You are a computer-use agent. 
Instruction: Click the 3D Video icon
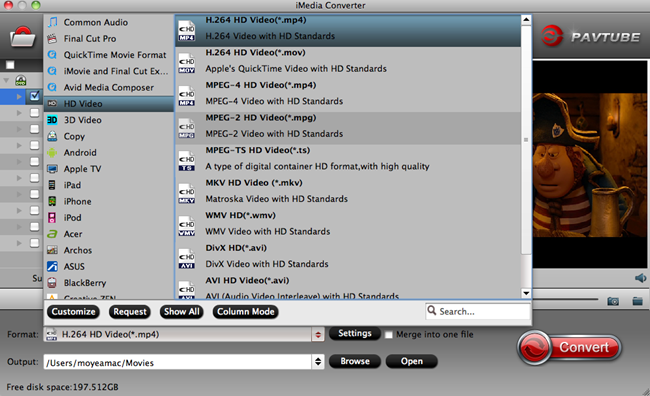click(52, 120)
